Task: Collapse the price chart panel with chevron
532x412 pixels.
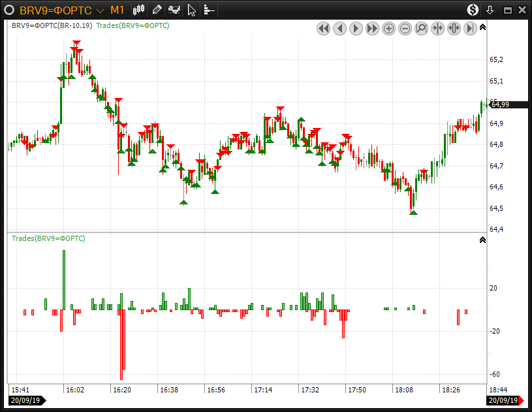Action: pyautogui.click(x=482, y=27)
